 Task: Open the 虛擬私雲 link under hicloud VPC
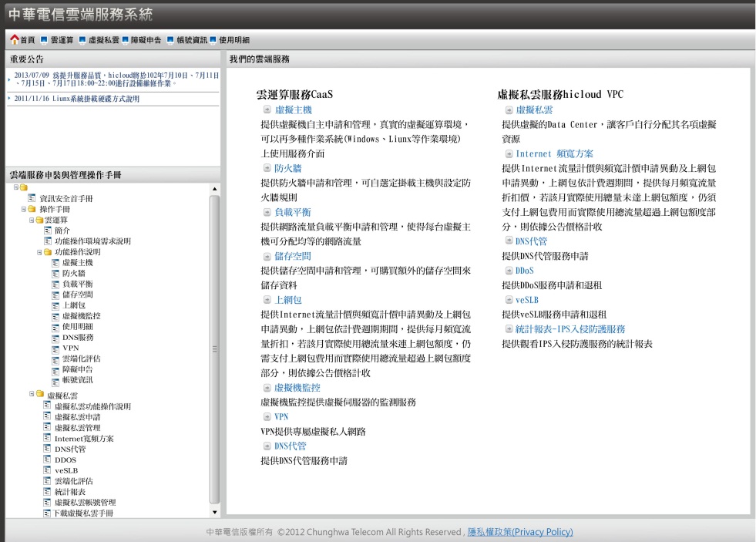[534, 110]
